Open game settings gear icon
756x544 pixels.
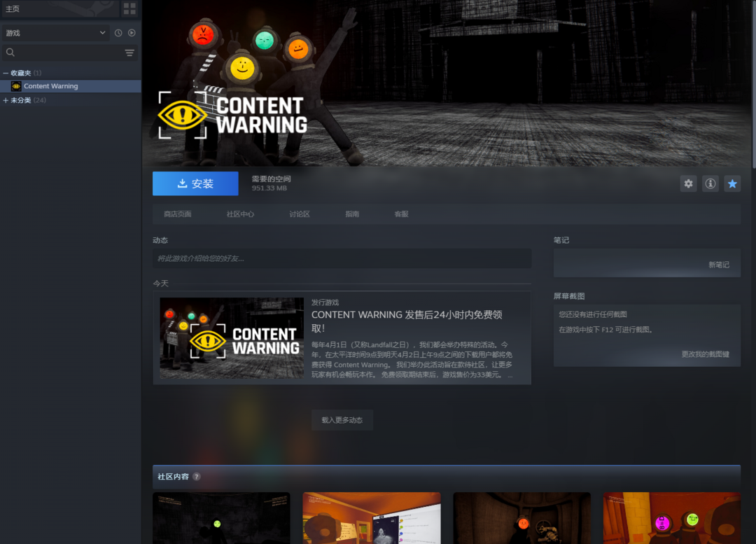[x=688, y=183]
